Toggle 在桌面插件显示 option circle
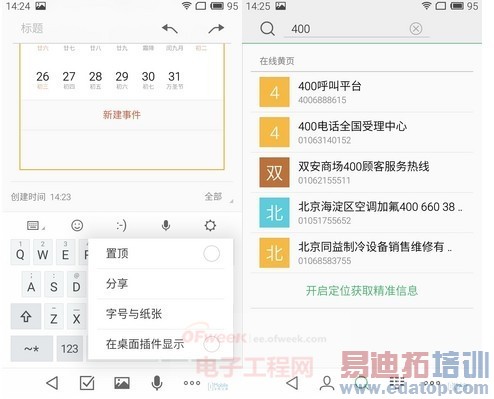Image resolution: width=494 pixels, height=399 pixels. click(x=211, y=344)
